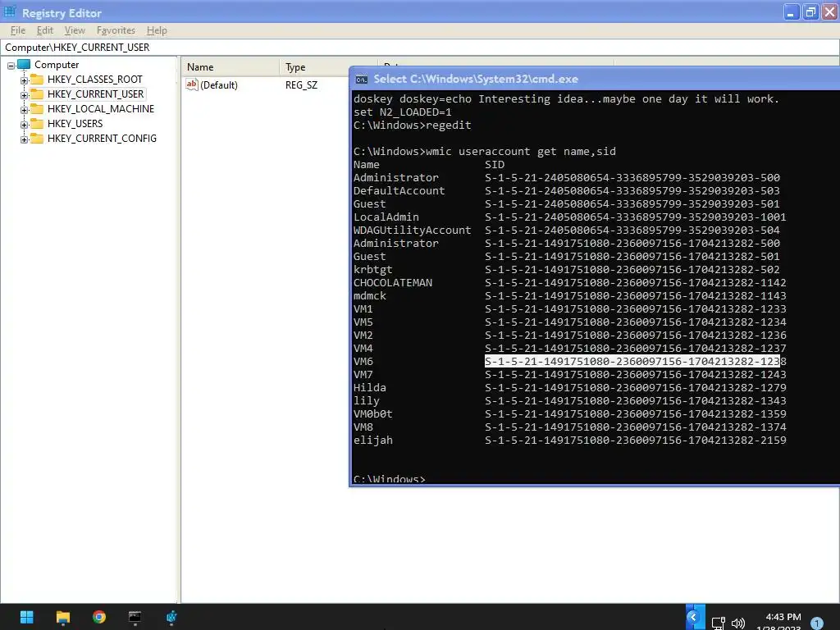The image size is (840, 630).
Task: Click the cmd.exe window title icon
Action: coord(362,80)
